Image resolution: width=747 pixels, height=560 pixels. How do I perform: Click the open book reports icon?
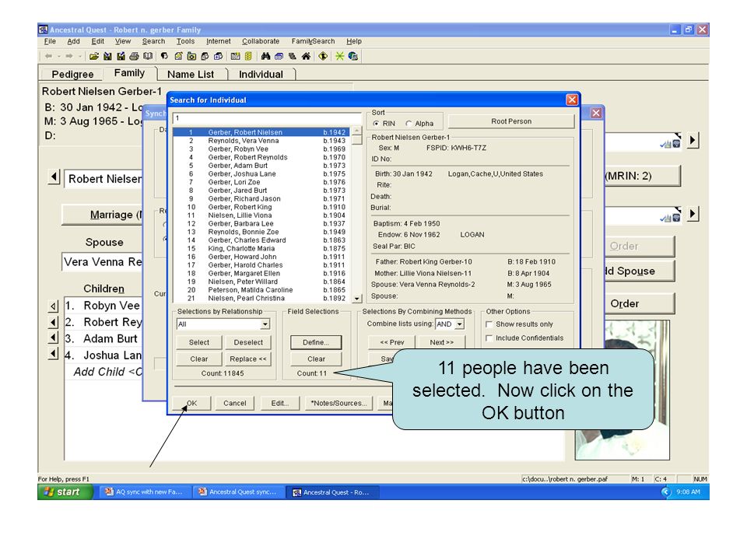pos(148,56)
